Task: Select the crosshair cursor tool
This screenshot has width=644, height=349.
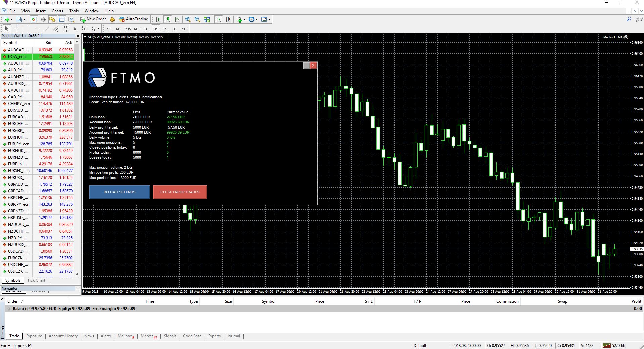Action: point(16,29)
